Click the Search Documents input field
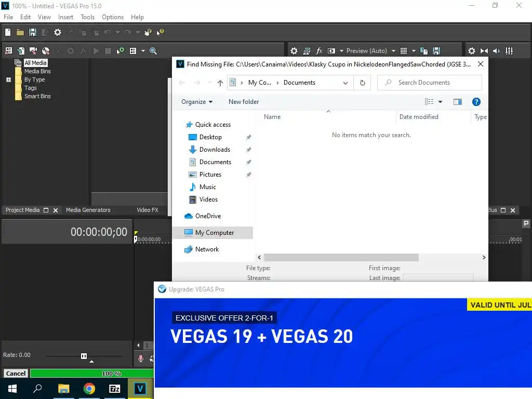The height and width of the screenshot is (399, 532). tap(430, 83)
